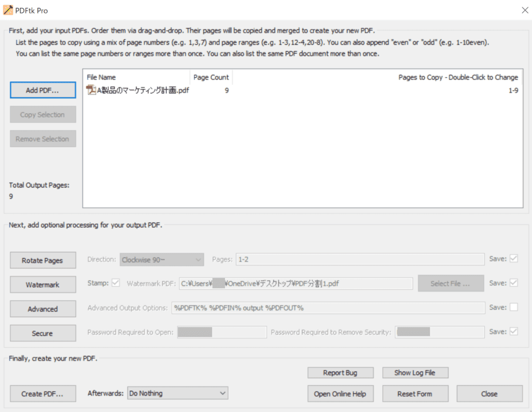
Task: Close the PDFtk Pro window
Action: click(x=525, y=10)
